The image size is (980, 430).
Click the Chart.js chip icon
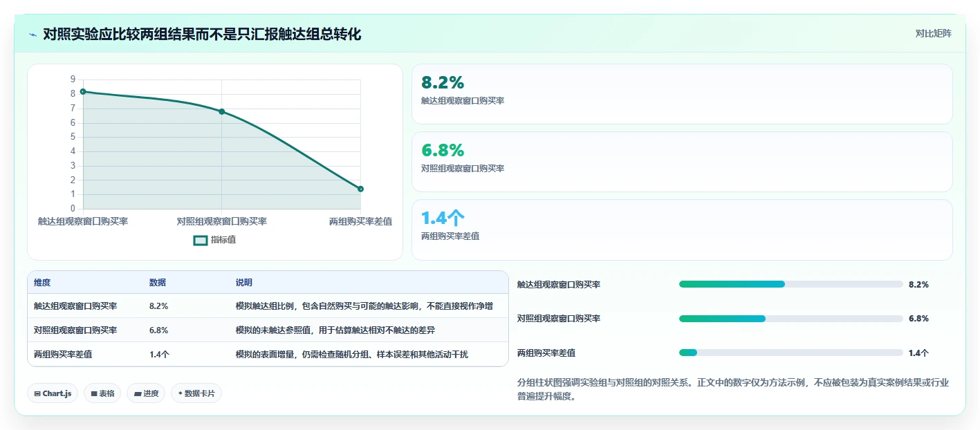tap(37, 393)
